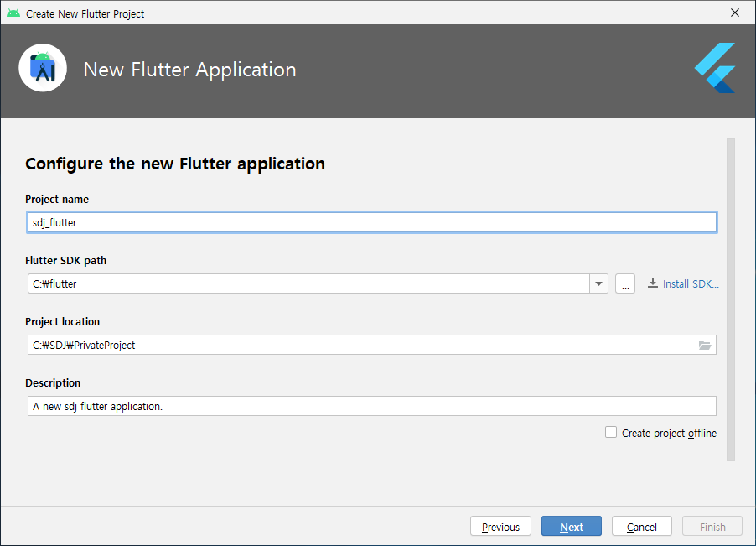The image size is (756, 546).
Task: Click the 'Flutter SDK path' label
Action: pos(65,261)
